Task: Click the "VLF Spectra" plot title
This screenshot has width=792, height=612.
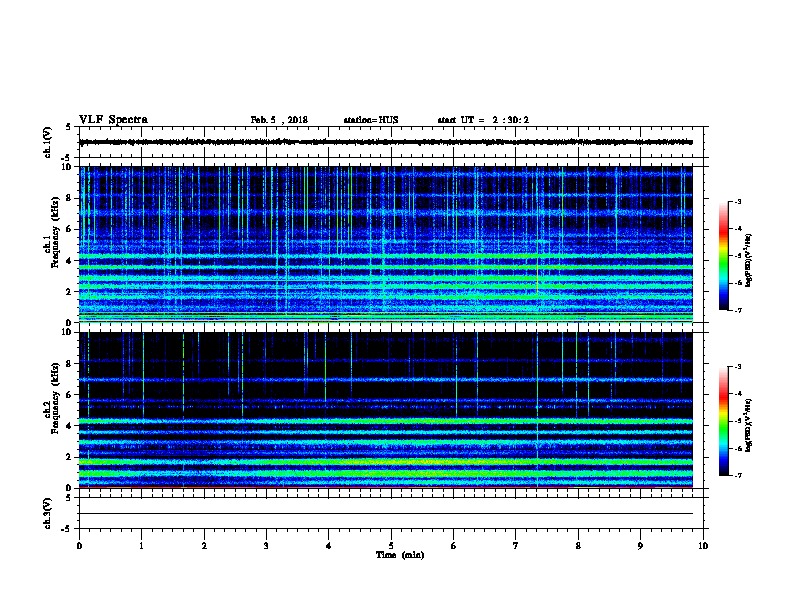Action: (113, 120)
